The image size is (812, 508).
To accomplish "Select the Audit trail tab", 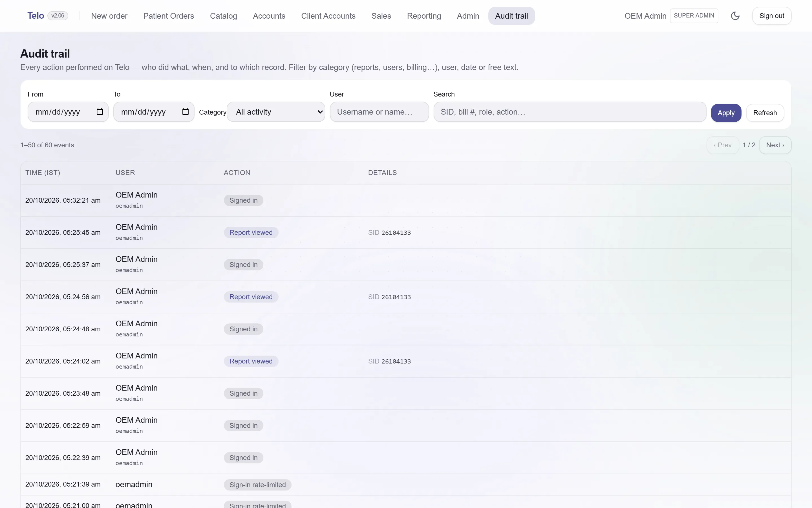I will pyautogui.click(x=511, y=16).
